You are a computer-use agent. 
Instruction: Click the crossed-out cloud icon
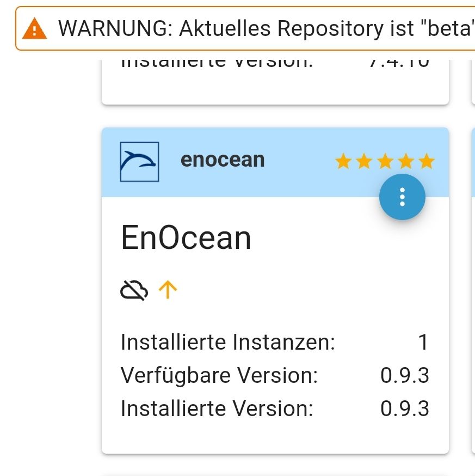(x=134, y=290)
